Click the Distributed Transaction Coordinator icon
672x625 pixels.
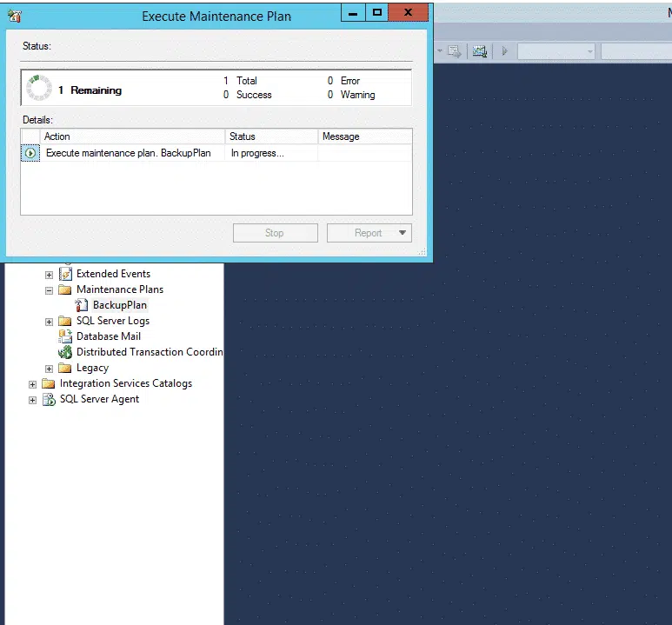tap(65, 352)
